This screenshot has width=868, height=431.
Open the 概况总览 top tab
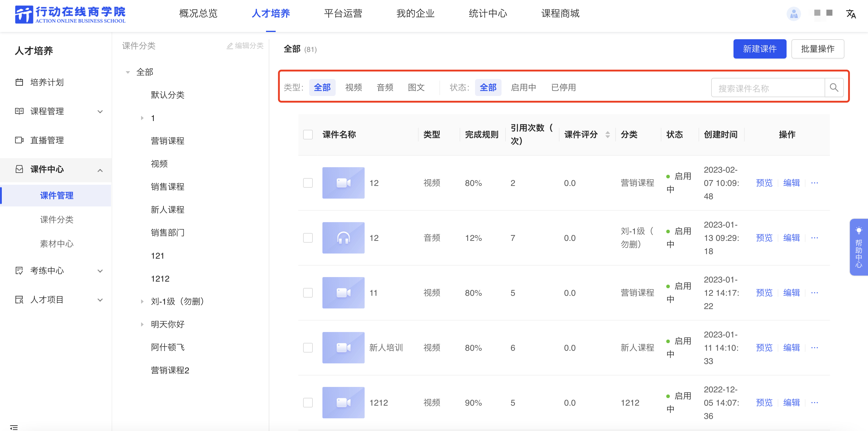(198, 14)
